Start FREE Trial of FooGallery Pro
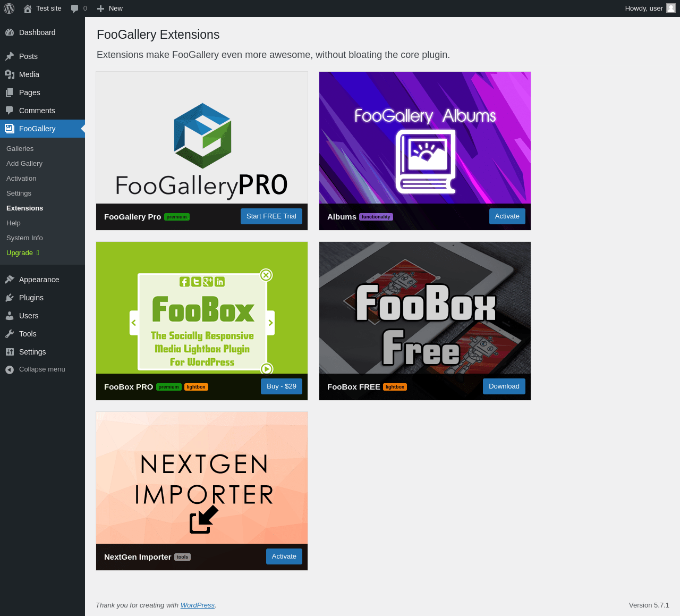Viewport: 680px width, 616px height. point(271,216)
